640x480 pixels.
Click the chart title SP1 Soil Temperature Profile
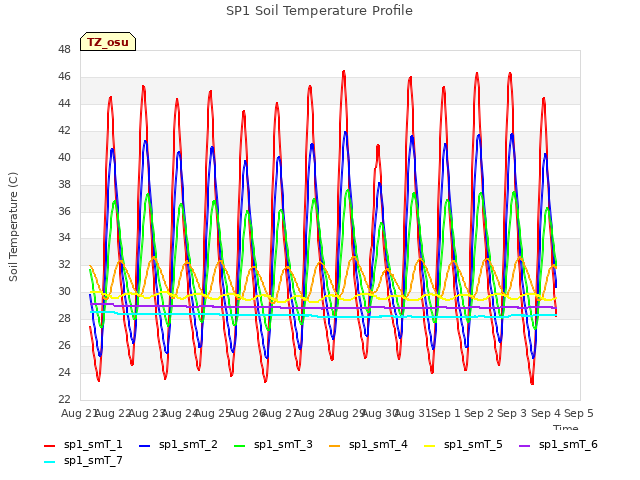pos(319,11)
